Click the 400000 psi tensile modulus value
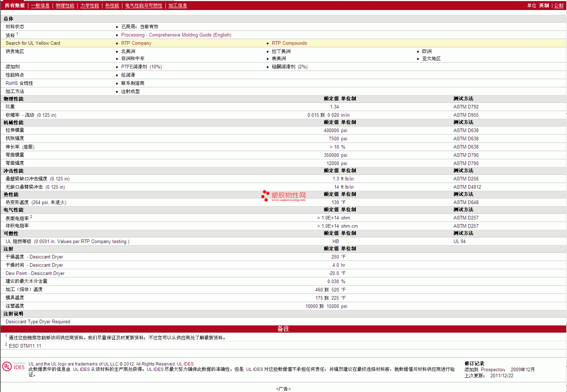Viewport: 567px width, 392px height. pos(335,131)
